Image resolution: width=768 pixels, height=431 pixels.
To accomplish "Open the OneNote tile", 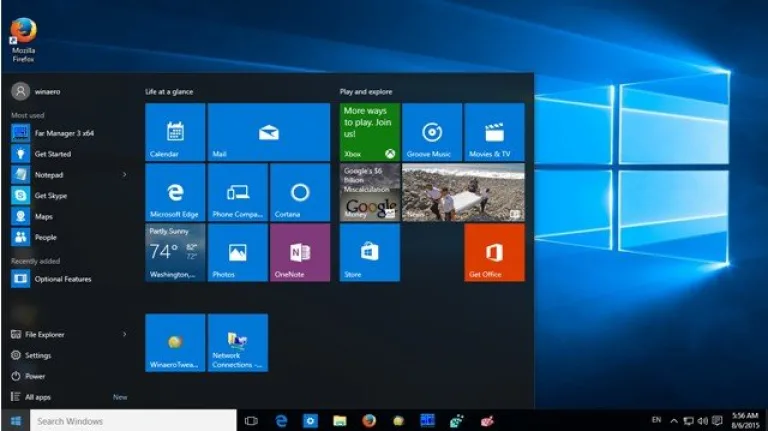I will point(300,252).
